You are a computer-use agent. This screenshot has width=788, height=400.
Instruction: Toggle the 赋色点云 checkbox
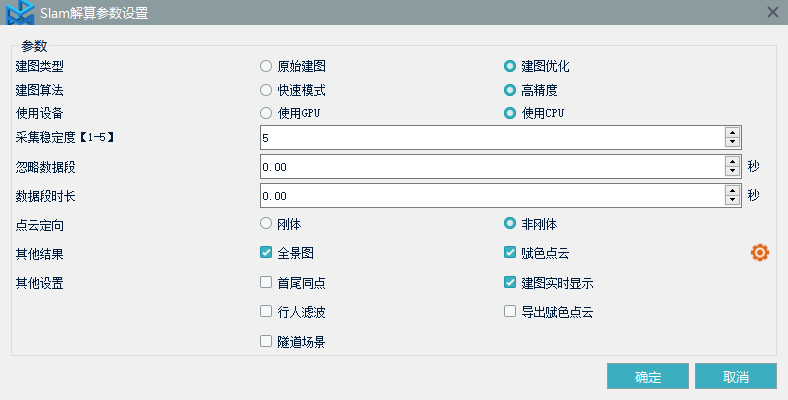(x=511, y=253)
